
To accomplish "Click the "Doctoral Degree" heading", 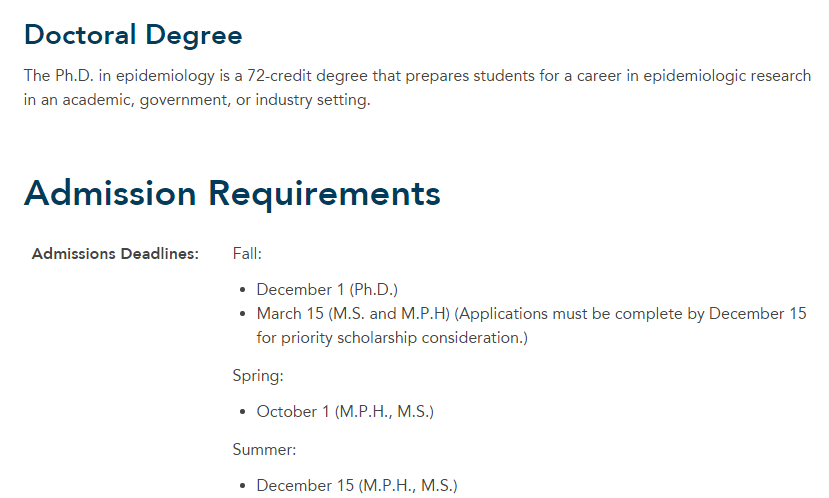I will 133,35.
